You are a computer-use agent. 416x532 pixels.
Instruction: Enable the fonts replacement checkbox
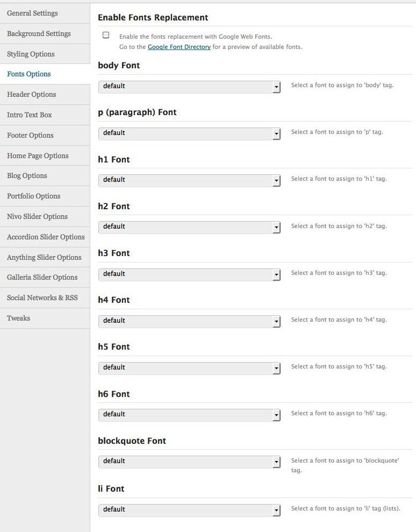tap(106, 36)
